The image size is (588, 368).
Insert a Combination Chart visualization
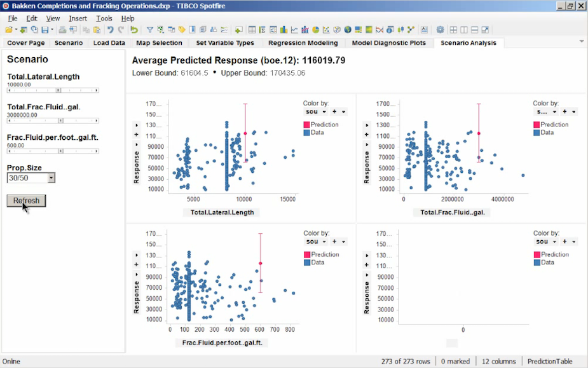coord(305,30)
